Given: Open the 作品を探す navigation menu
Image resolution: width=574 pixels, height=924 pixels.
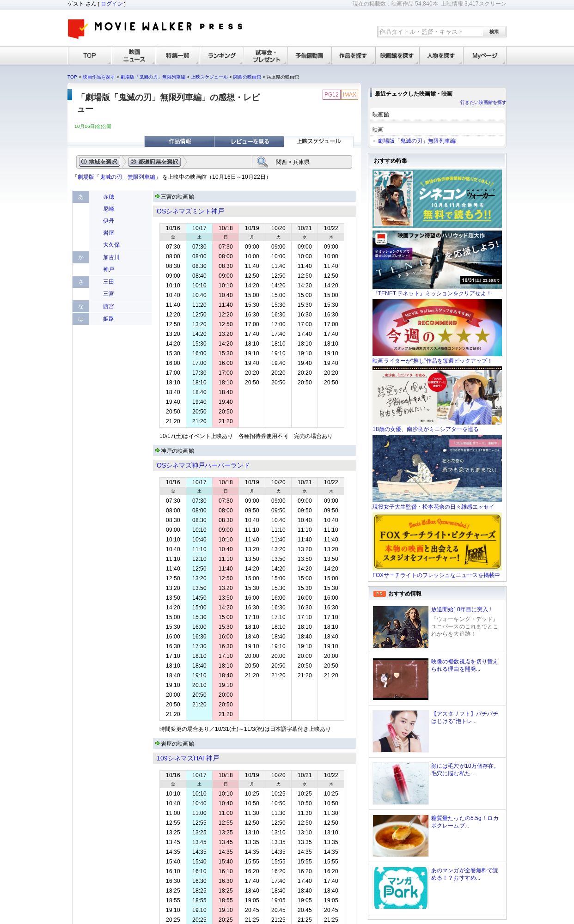Looking at the screenshot, I should coord(354,55).
